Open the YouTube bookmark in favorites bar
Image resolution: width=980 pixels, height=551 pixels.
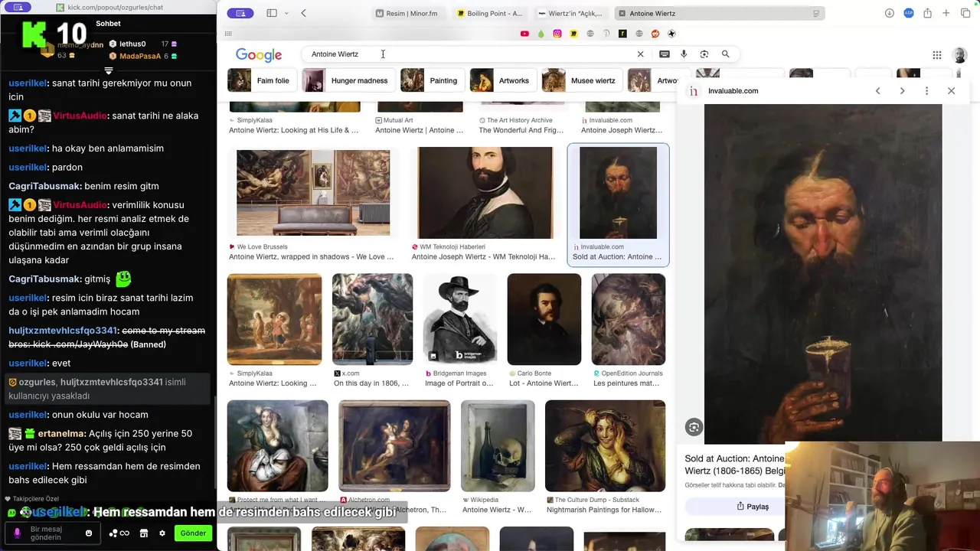(x=524, y=34)
